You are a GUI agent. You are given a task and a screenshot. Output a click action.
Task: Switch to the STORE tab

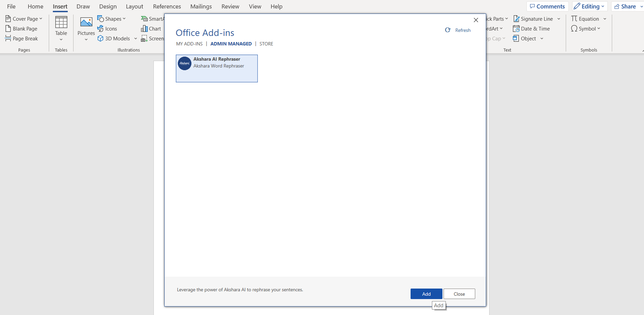(x=266, y=44)
